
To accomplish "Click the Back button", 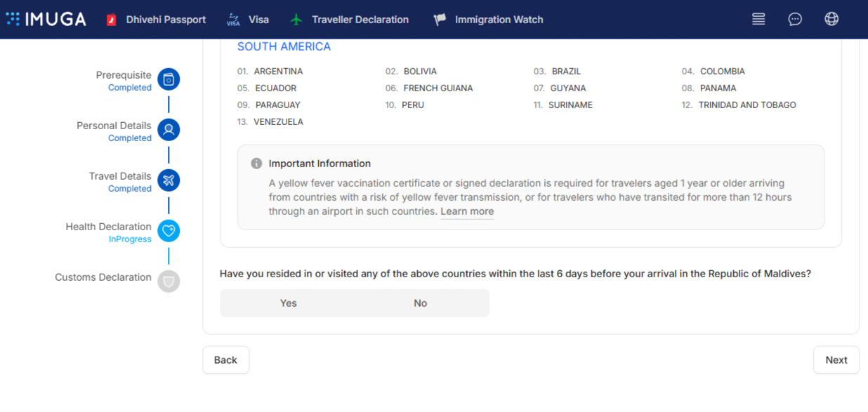I will 225,360.
